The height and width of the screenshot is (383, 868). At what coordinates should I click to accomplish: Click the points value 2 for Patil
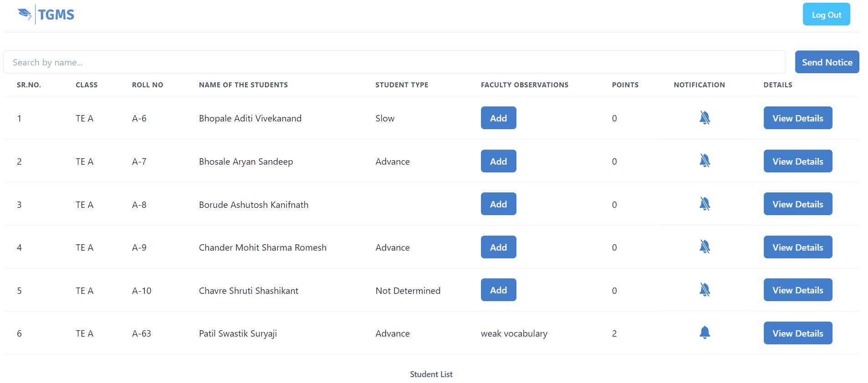pos(614,333)
